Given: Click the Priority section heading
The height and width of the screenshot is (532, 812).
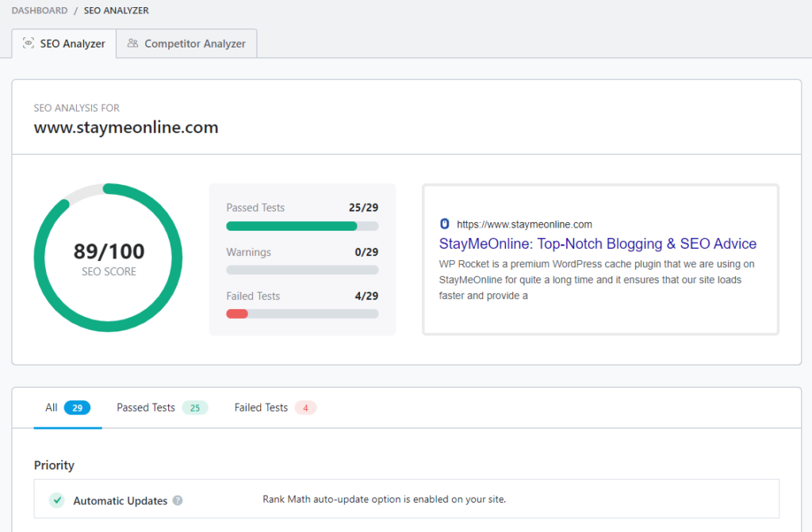Looking at the screenshot, I should [x=55, y=465].
